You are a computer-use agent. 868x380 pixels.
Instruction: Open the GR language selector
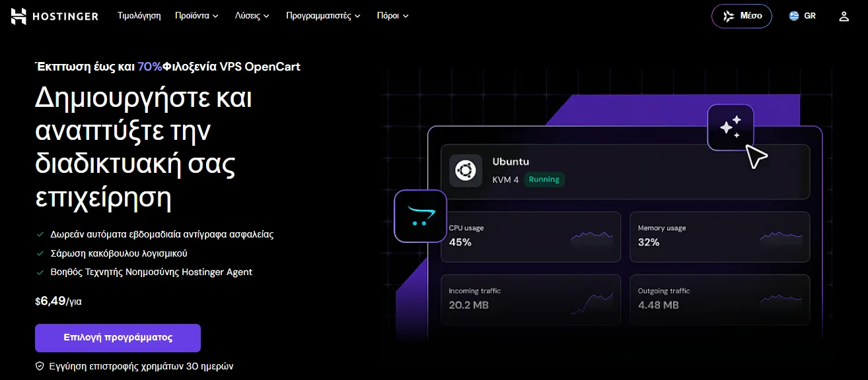[x=803, y=16]
